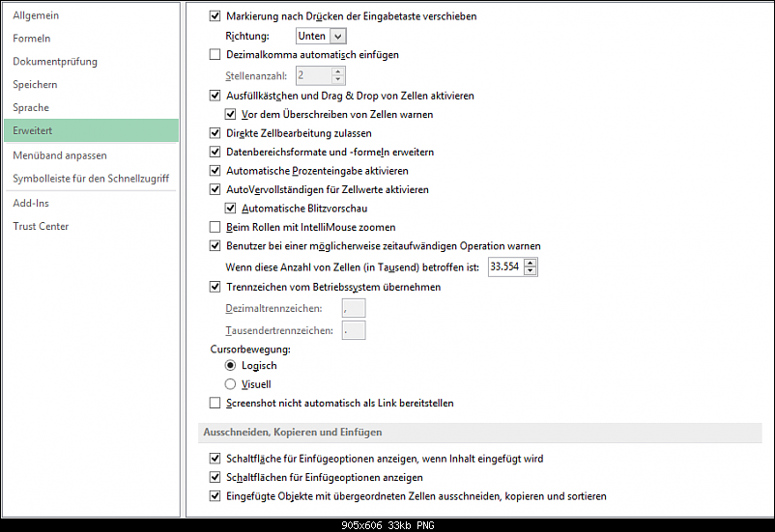The image size is (775, 532).
Task: Toggle Schaltfläche für Einfügeoptionen anzeigen, wenn Inhalt eingefügt
Action: 215,459
